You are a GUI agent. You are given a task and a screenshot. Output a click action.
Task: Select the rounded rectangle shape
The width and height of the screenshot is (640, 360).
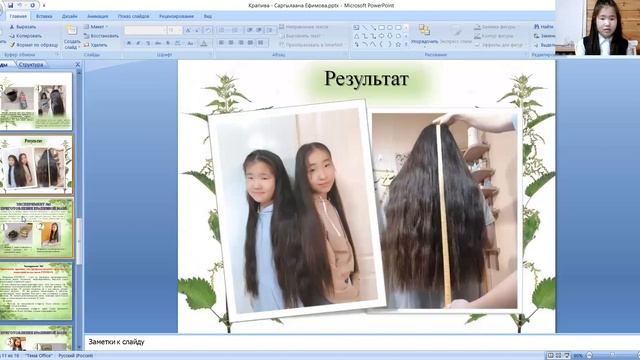(x=398, y=28)
